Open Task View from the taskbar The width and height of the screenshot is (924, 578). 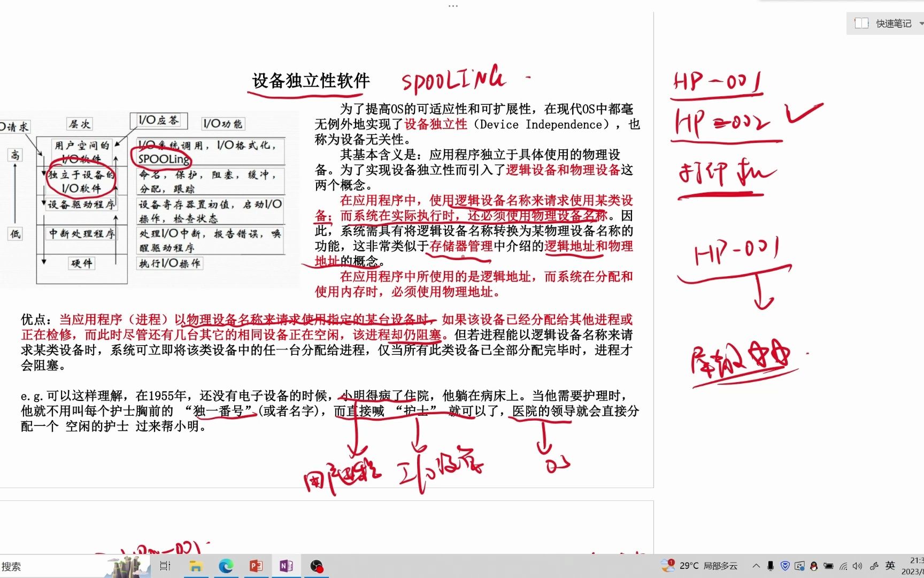(165, 566)
